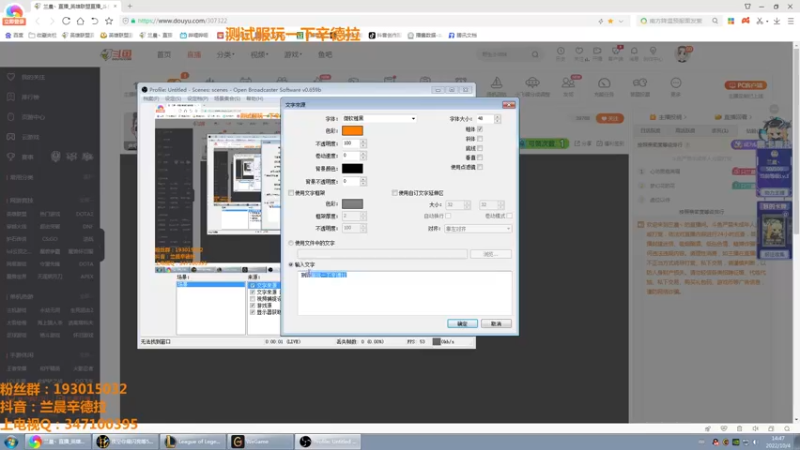
Task: Open the 场景集合 menu in OBS
Action: 227,98
